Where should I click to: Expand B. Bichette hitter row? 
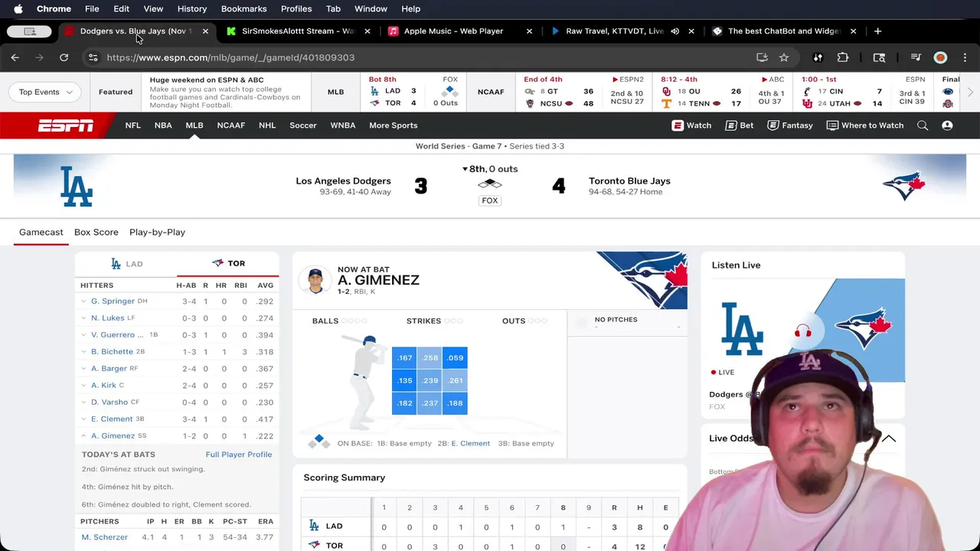click(83, 352)
